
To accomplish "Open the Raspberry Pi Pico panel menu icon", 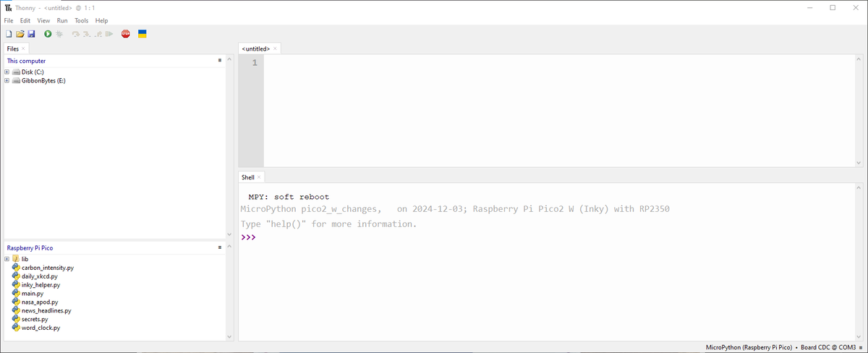I will [x=220, y=247].
